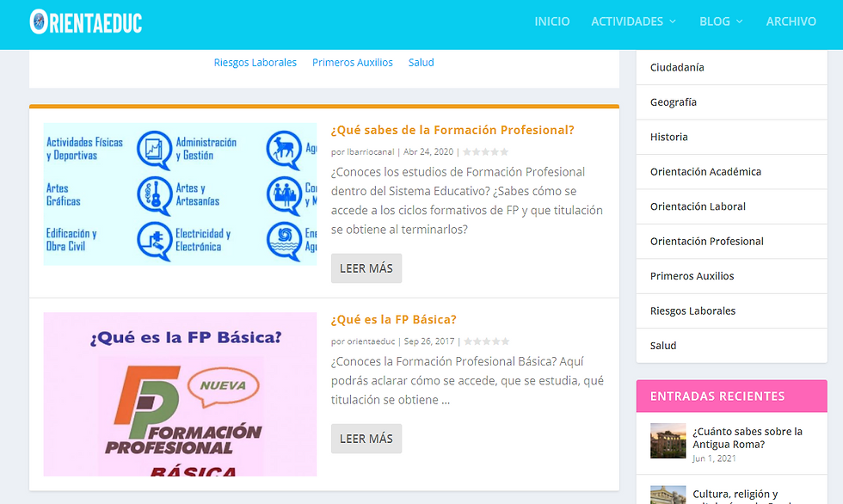Screen dimensions: 843x504
Task: Rate the Formación Profesional post with stars
Action: tap(485, 152)
